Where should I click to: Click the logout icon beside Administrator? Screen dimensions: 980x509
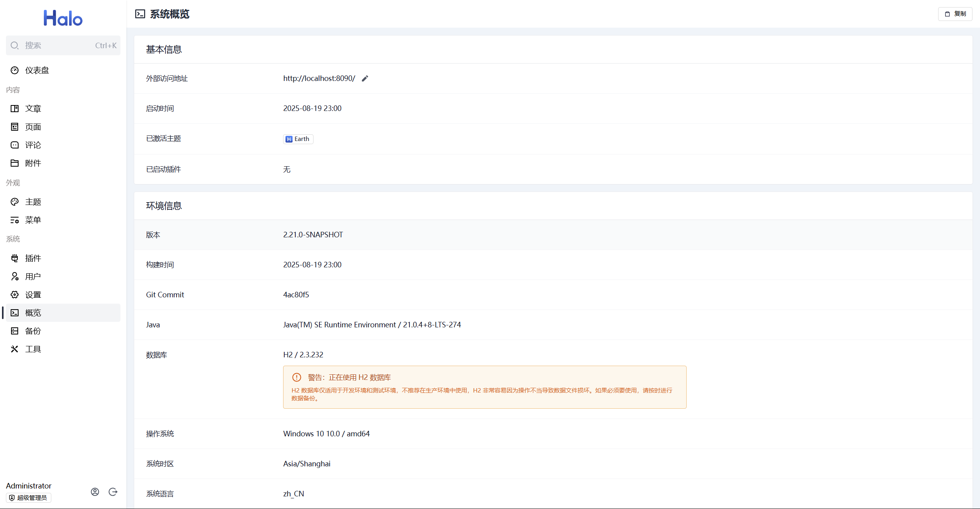pos(113,492)
